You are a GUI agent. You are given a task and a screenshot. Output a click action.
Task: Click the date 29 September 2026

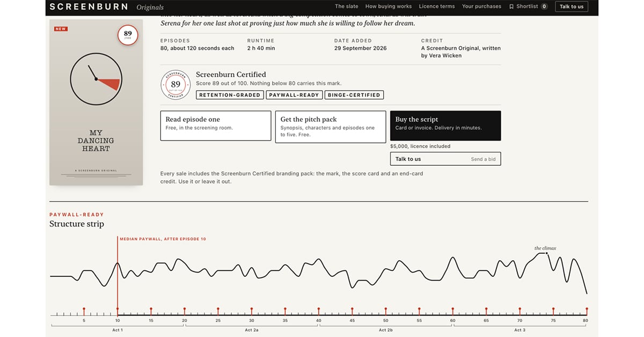[x=360, y=48]
